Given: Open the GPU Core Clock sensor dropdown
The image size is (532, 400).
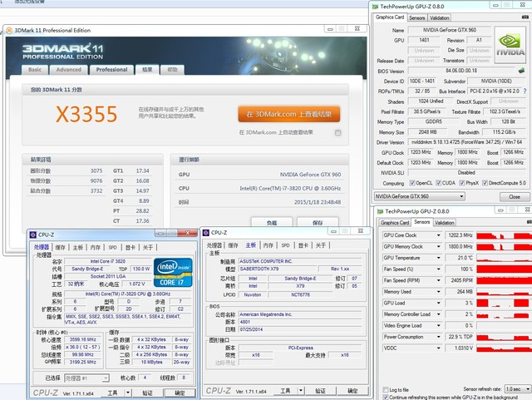Looking at the screenshot, I should pyautogui.click(x=438, y=235).
